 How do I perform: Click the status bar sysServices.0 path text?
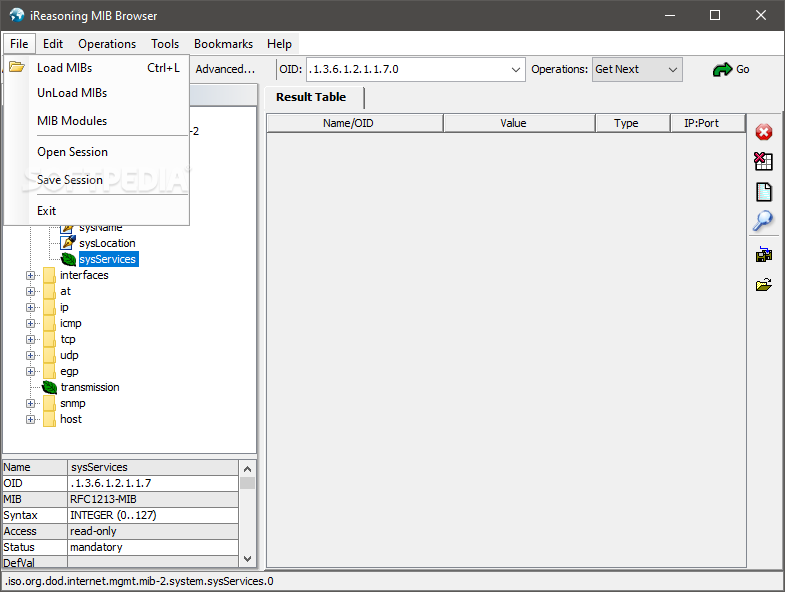[139, 581]
